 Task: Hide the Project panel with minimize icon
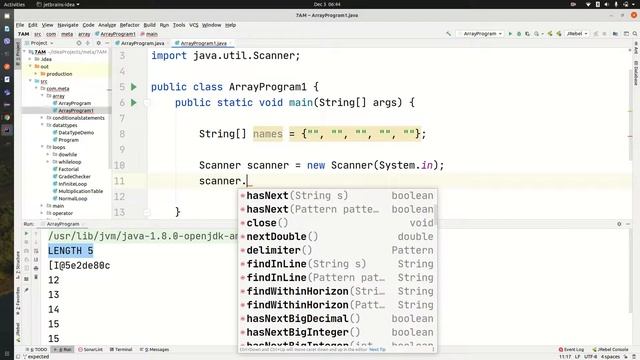click(107, 43)
